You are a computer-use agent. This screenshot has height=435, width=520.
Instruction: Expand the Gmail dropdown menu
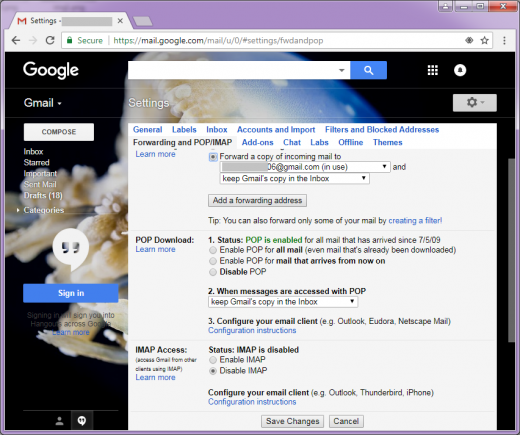tap(43, 103)
